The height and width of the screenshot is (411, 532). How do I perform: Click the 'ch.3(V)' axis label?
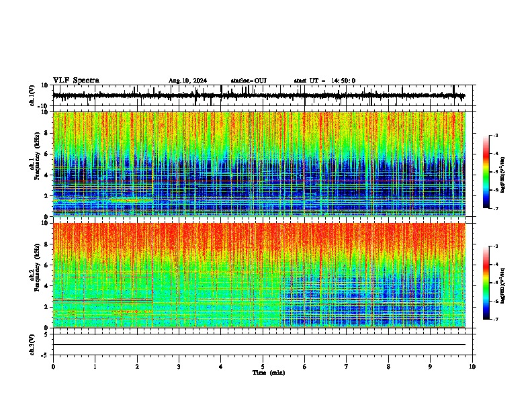pos(32,345)
